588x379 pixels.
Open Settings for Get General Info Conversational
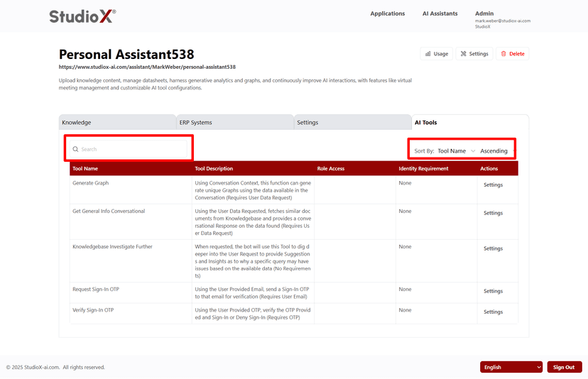point(493,213)
